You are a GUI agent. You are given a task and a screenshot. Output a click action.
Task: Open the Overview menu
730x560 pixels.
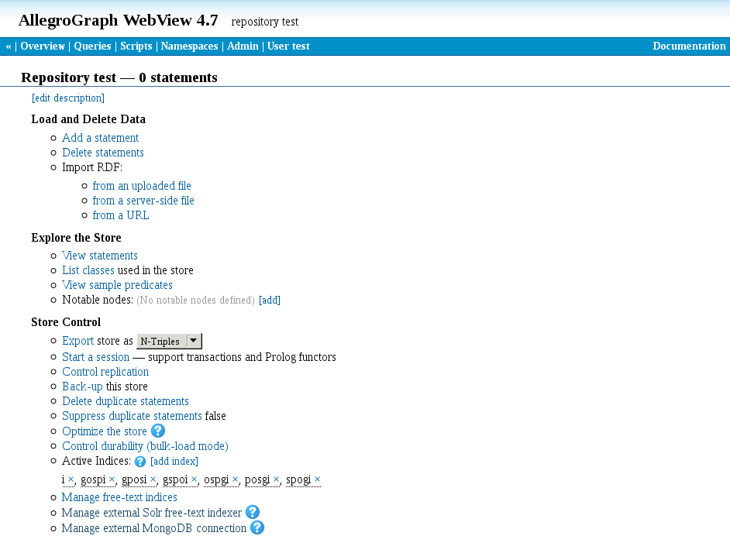[43, 46]
